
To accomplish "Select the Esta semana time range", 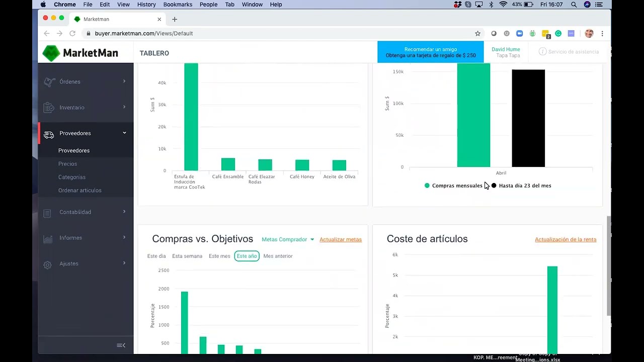I will click(187, 256).
